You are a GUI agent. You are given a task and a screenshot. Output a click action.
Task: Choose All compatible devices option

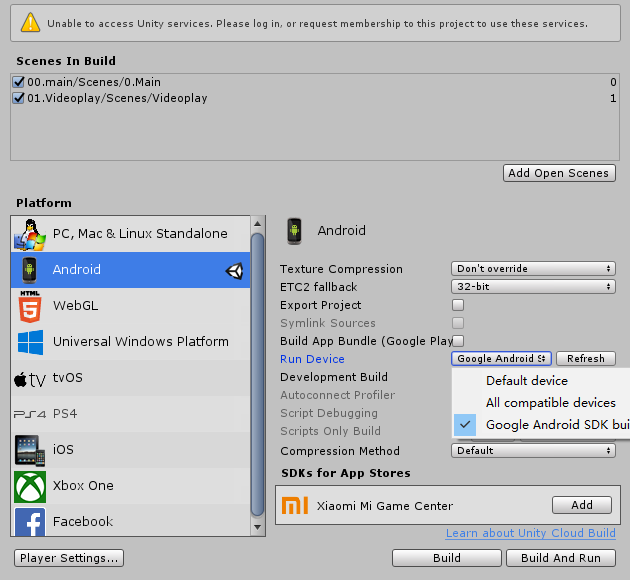pyautogui.click(x=541, y=402)
